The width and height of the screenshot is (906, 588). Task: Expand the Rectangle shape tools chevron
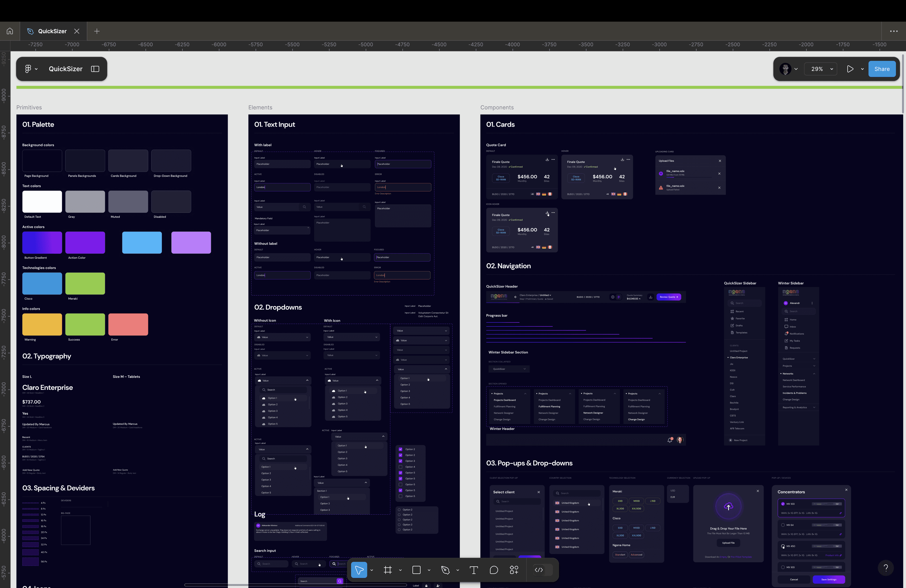[x=429, y=570]
